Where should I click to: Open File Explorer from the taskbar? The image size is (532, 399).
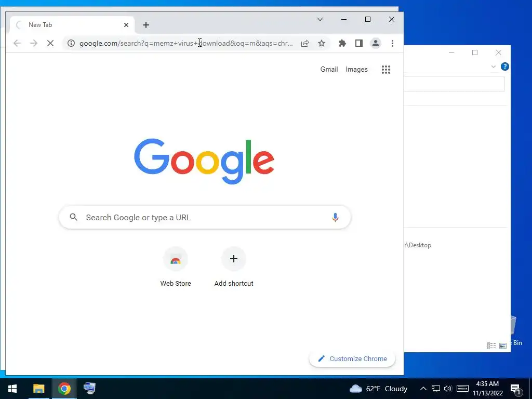(38, 389)
